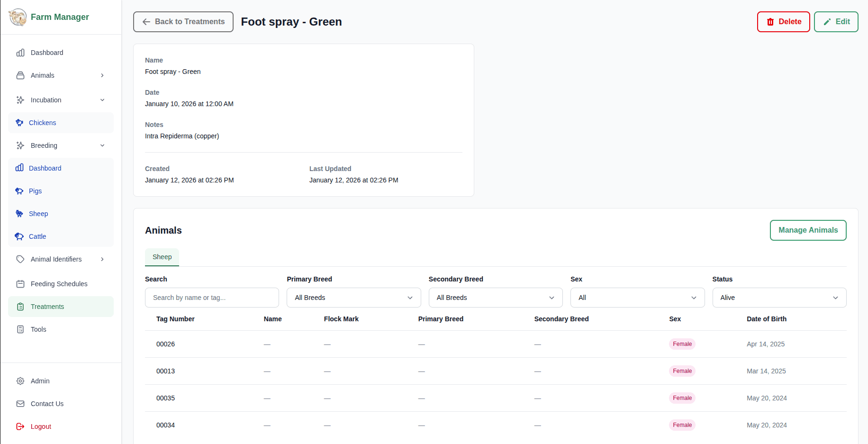Open Tools using its sidebar icon

(20, 329)
